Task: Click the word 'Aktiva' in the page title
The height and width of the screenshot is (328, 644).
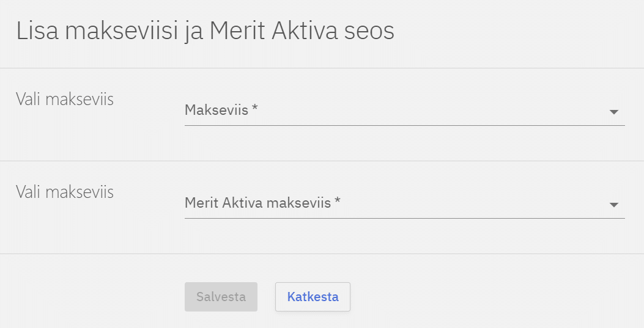Action: coord(303,32)
